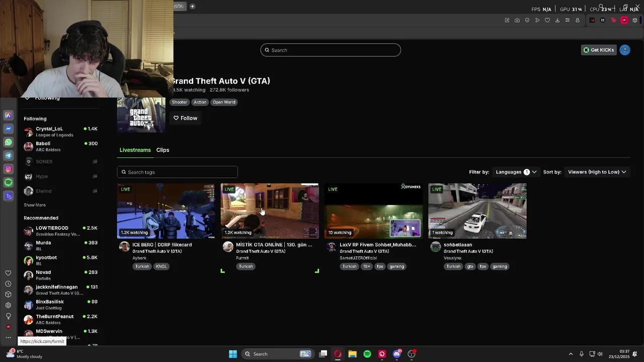The height and width of the screenshot is (362, 644).
Task: Focus the Search tags field
Action: click(x=177, y=172)
